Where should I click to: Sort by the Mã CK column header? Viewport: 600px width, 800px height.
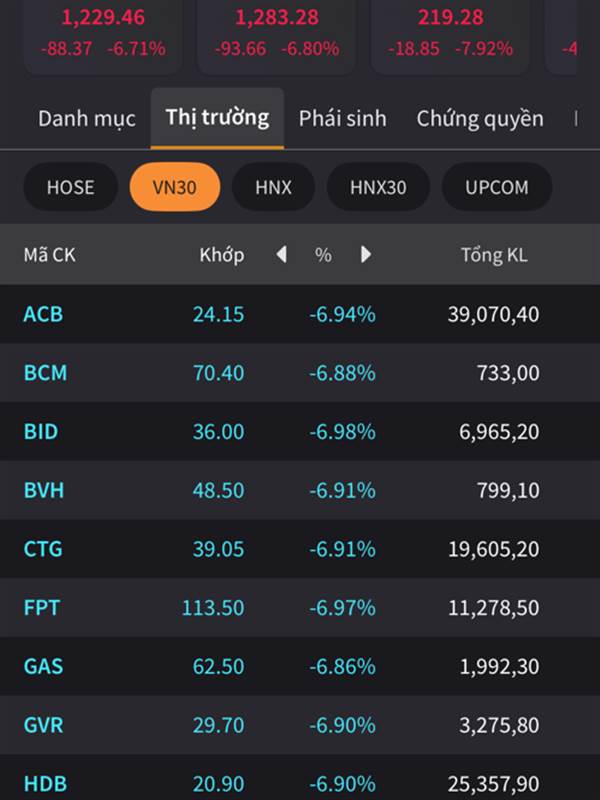[x=49, y=255]
